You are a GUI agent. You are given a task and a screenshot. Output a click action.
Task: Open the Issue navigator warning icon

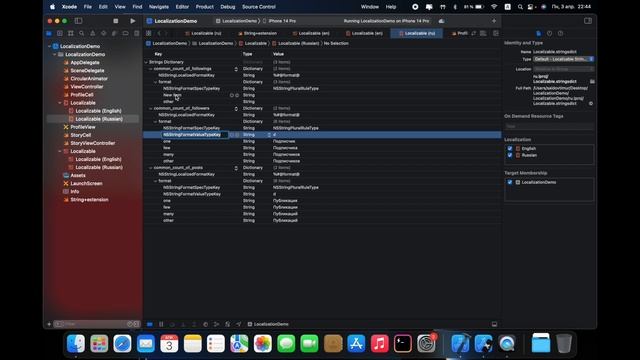[93, 33]
